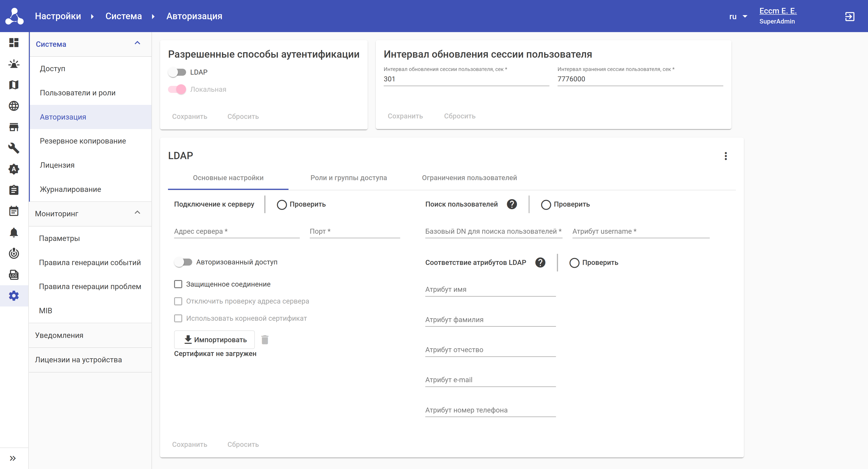The height and width of the screenshot is (469, 868).
Task: Collapse the Мониторинг sidebar section
Action: point(137,213)
